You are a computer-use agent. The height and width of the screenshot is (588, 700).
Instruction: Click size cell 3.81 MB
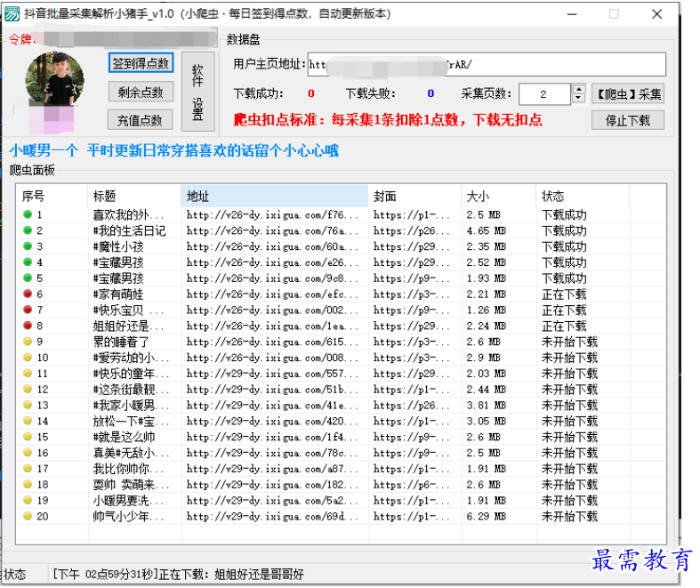pos(487,406)
